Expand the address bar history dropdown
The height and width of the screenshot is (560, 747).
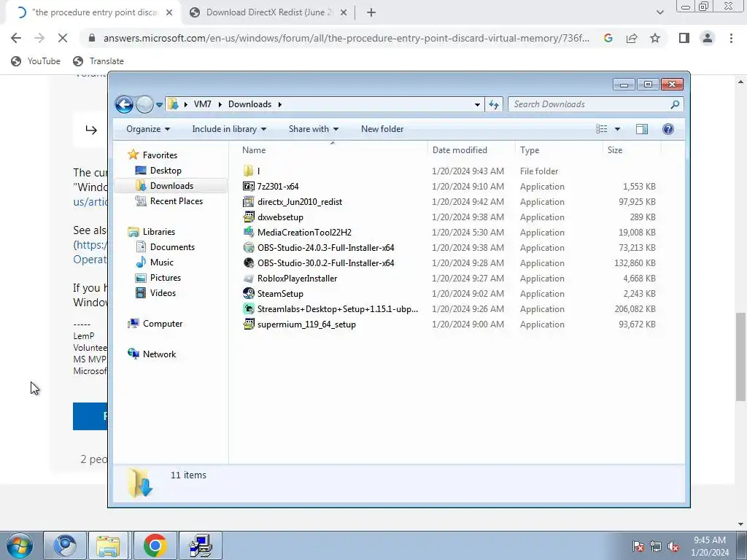(477, 104)
